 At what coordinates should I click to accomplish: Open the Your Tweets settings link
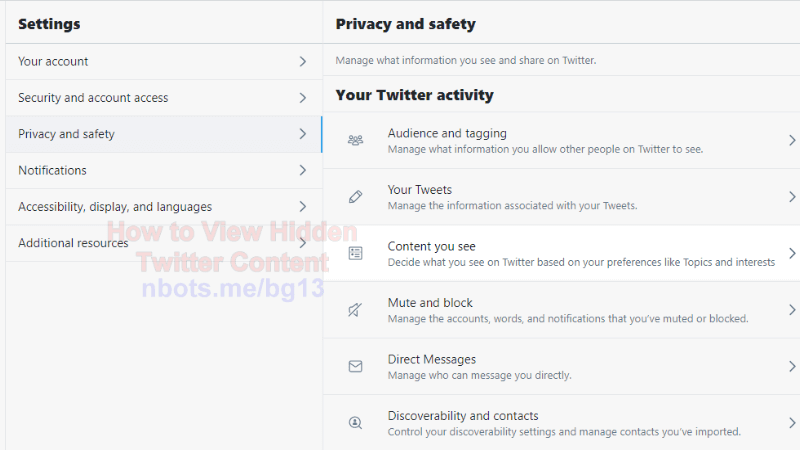561,197
